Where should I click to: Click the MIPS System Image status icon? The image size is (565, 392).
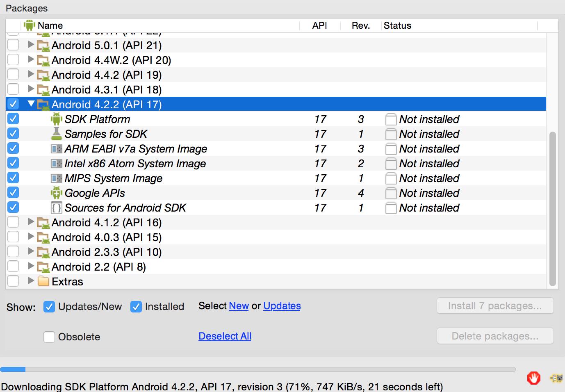(391, 178)
